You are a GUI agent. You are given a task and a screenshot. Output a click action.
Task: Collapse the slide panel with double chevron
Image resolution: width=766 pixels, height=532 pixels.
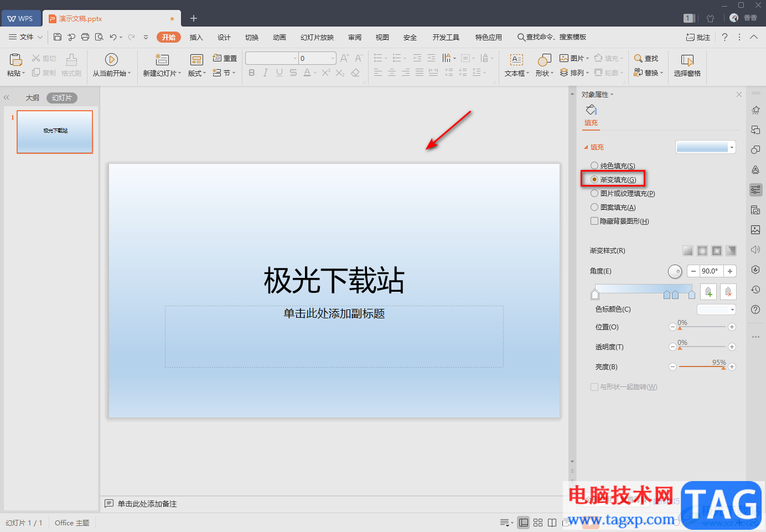[x=7, y=97]
